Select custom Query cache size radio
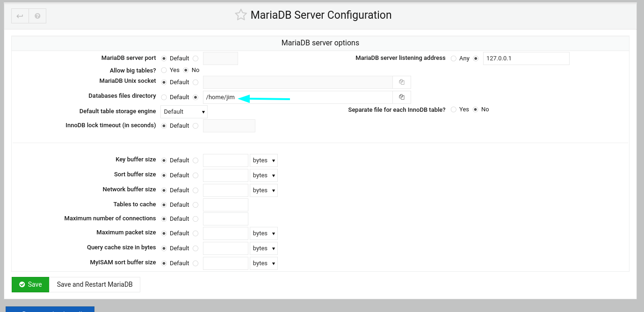 coord(195,248)
